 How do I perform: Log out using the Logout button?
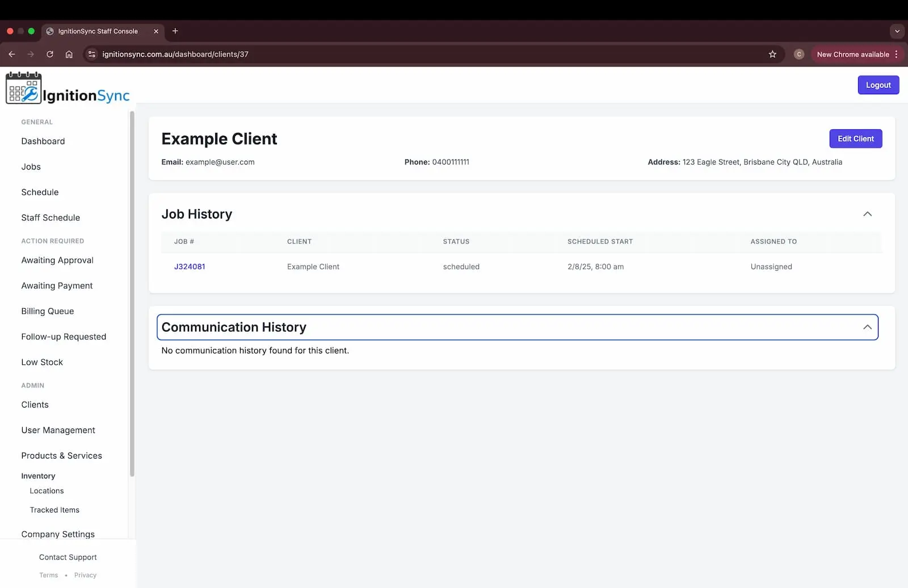[x=878, y=85]
